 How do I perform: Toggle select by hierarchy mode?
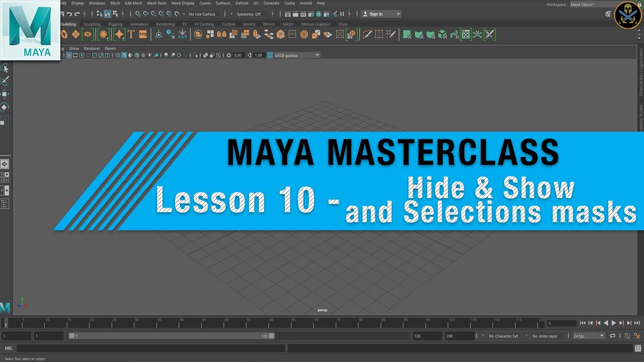(x=100, y=14)
